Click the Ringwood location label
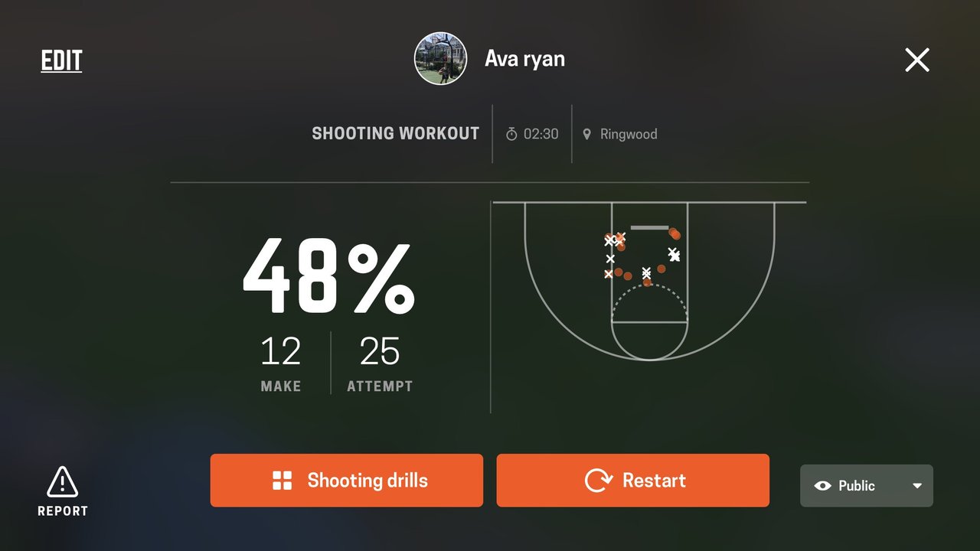980x551 pixels. [x=629, y=135]
